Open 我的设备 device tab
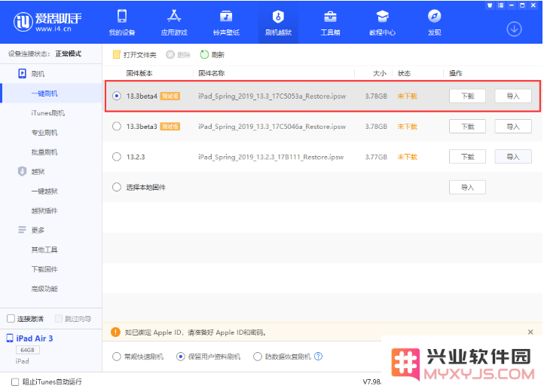 [122, 22]
